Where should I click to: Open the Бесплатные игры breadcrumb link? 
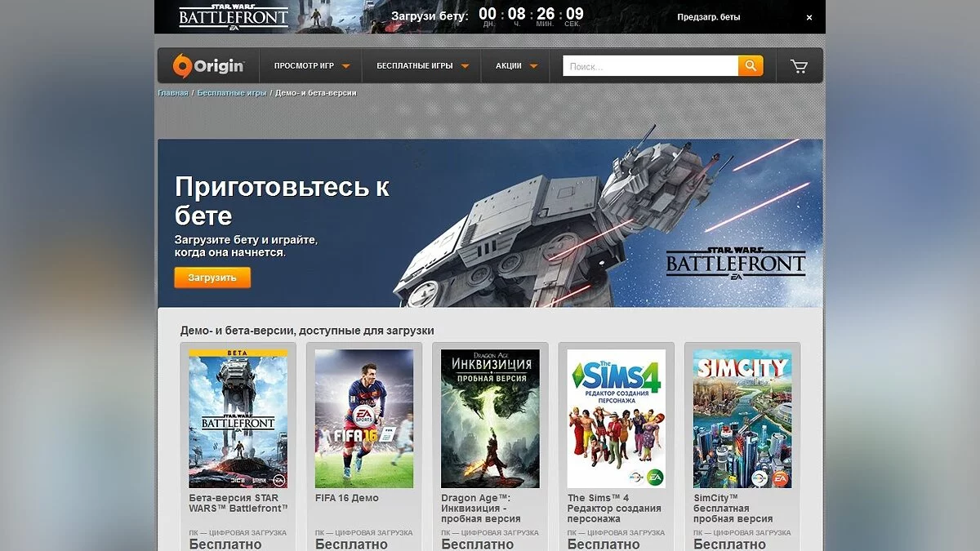tap(232, 93)
